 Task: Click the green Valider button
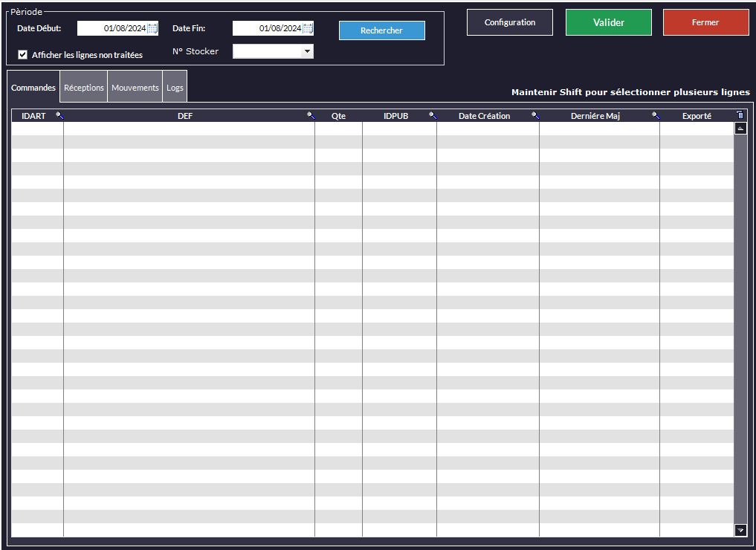608,22
